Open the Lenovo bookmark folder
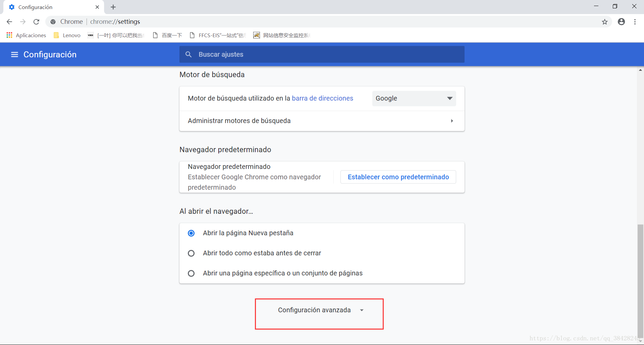This screenshot has height=345, width=644. pyautogui.click(x=67, y=35)
